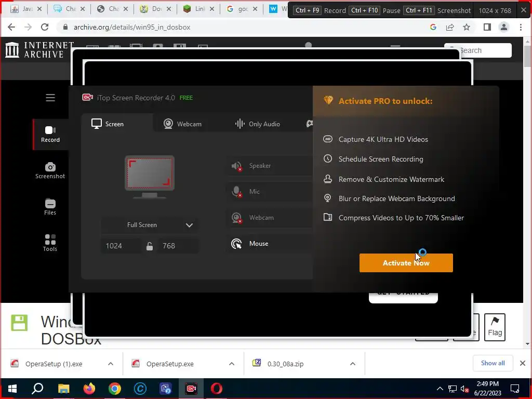
Task: Toggle the Mic recording option
Action: (270, 192)
